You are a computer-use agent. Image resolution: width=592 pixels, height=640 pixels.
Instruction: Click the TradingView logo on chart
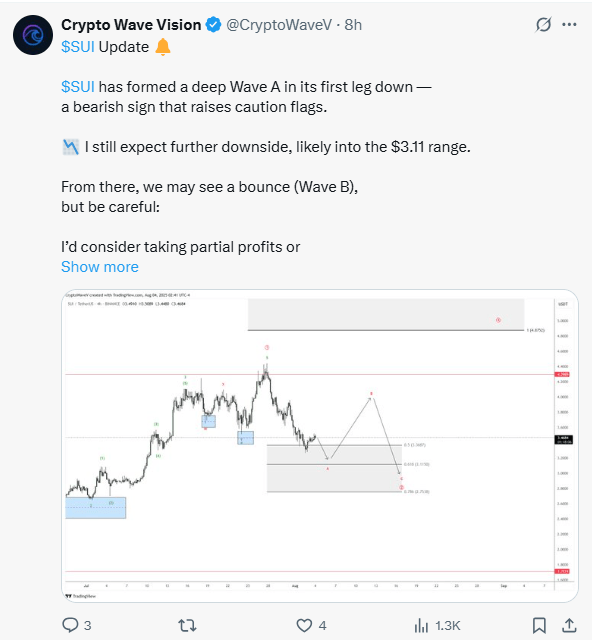(x=81, y=596)
